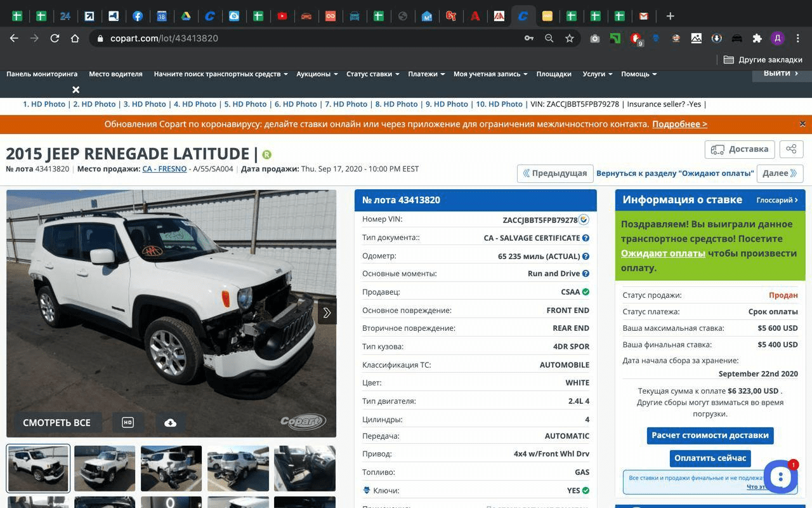The width and height of the screenshot is (812, 508).
Task: Open a new browser tab
Action: [670, 16]
